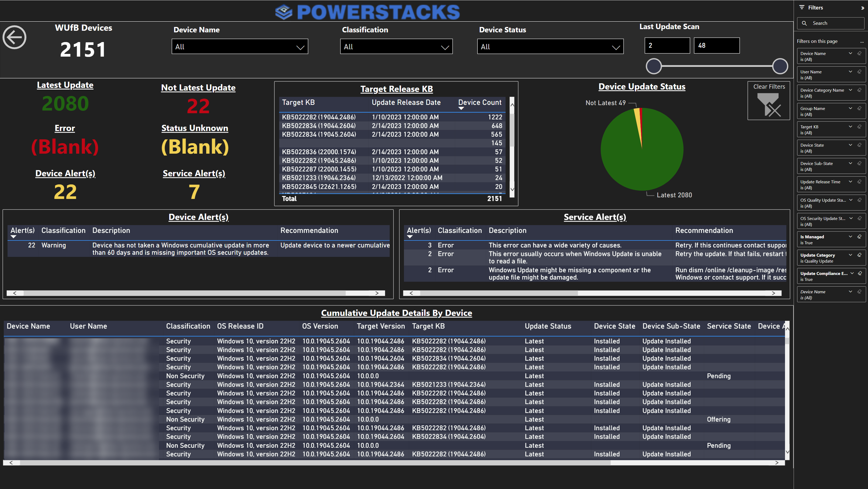Clear the Is Managed filter with eraser

[860, 237]
